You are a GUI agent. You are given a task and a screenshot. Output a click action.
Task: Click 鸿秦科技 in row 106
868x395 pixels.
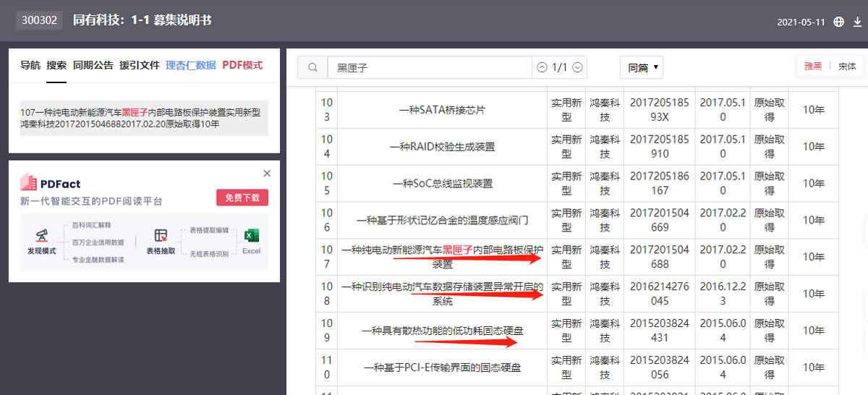605,221
